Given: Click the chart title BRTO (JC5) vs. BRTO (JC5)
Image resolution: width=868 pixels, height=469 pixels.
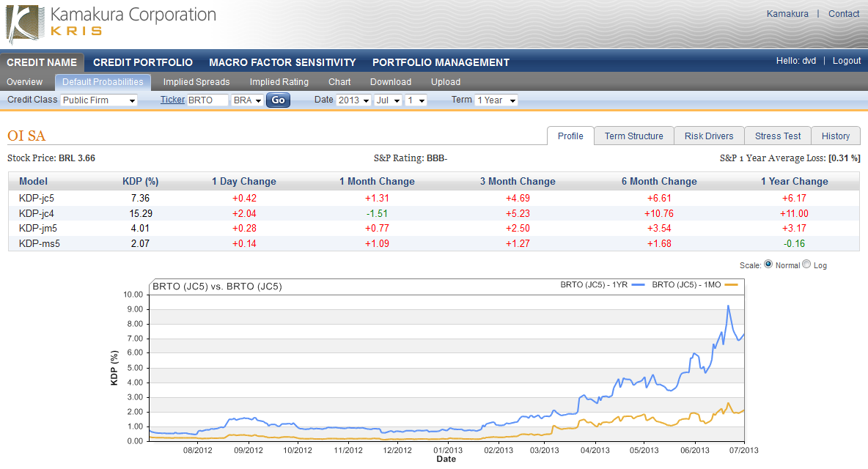Looking at the screenshot, I should click(x=217, y=287).
